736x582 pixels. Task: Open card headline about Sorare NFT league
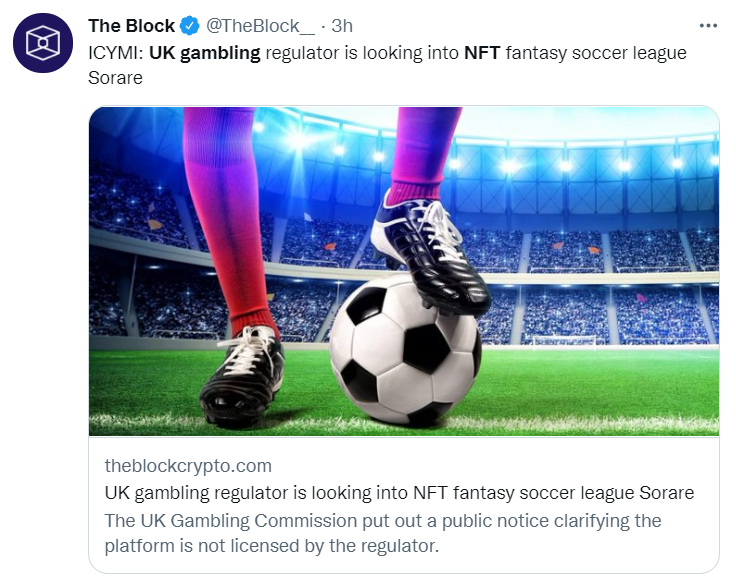399,493
